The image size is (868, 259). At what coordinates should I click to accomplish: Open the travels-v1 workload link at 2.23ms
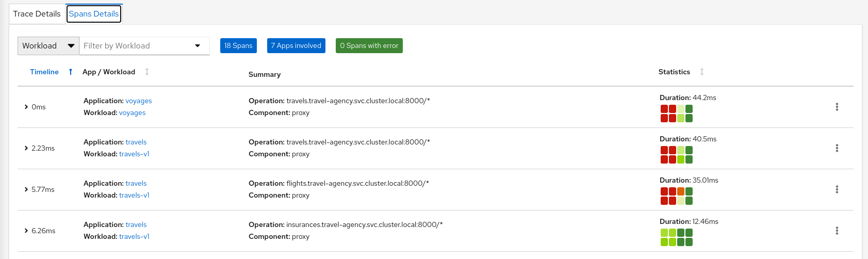click(134, 154)
